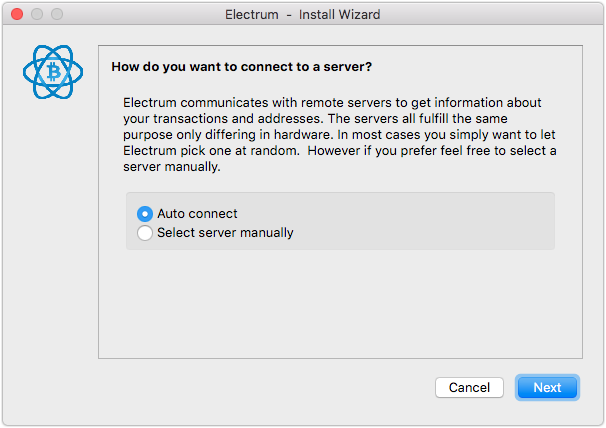The image size is (606, 428).
Task: Choose the Select server manually radio button
Action: (145, 233)
